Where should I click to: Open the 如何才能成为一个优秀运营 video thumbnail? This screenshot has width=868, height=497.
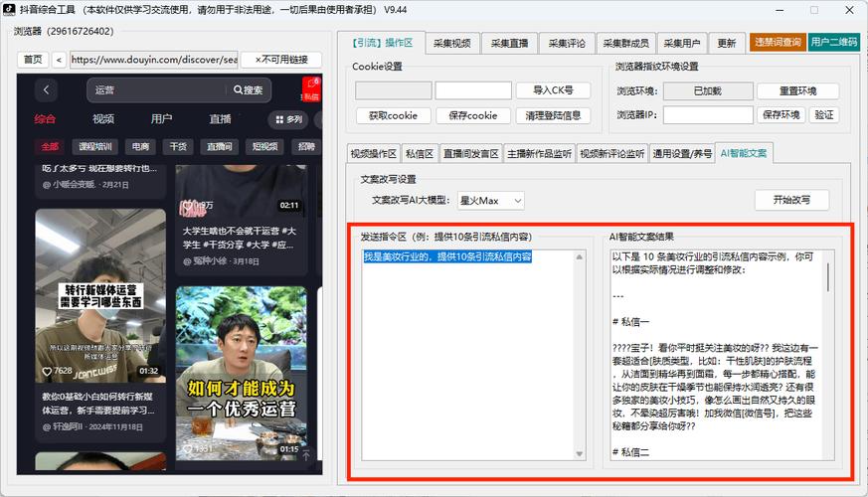242,373
